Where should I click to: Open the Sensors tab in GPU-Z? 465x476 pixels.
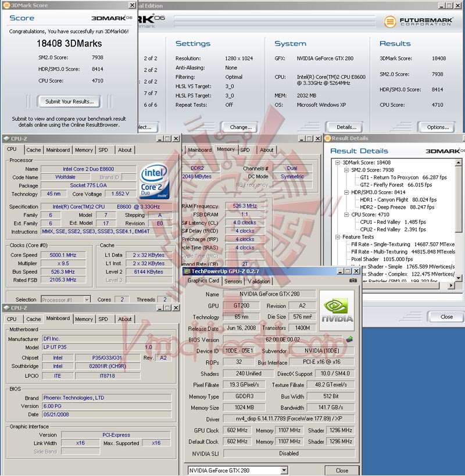pyautogui.click(x=233, y=281)
